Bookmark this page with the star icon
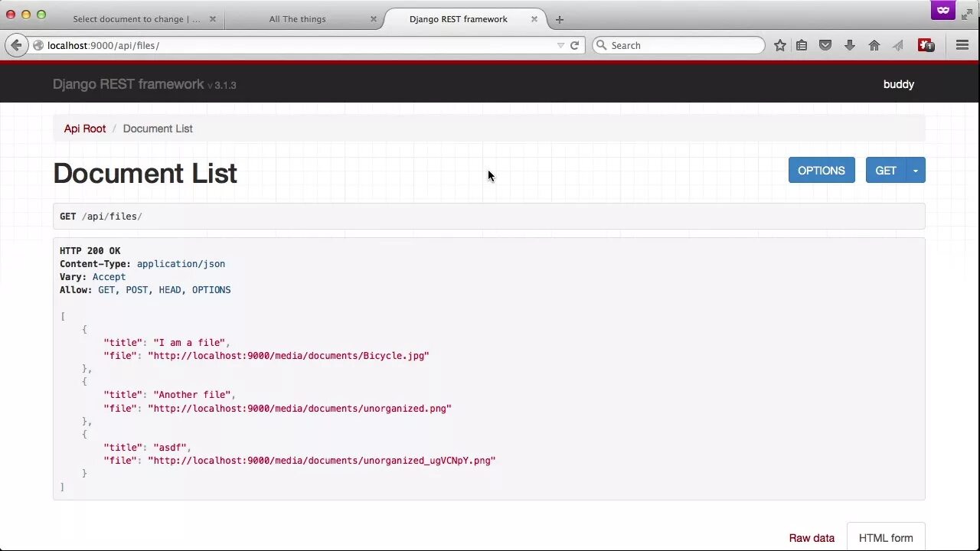This screenshot has height=551, width=980. tap(779, 45)
